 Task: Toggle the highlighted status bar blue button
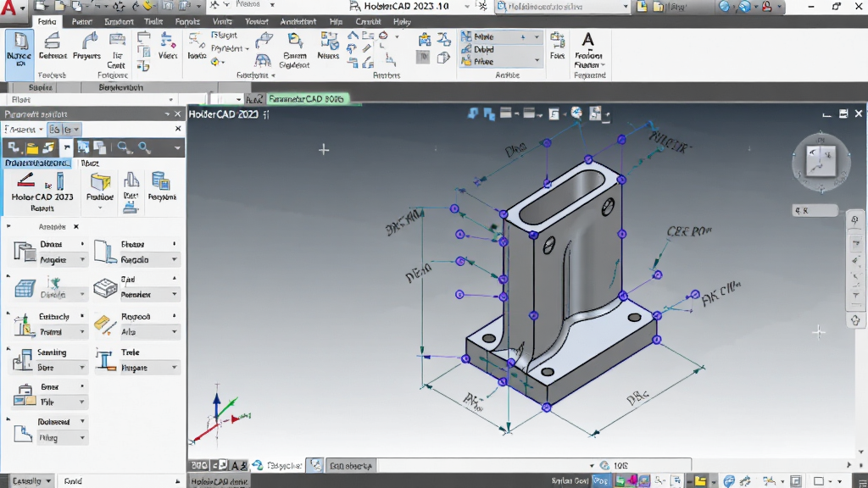[600, 481]
